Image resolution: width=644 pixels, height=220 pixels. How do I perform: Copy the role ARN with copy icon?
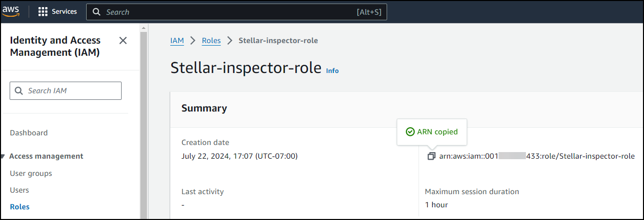tap(431, 156)
